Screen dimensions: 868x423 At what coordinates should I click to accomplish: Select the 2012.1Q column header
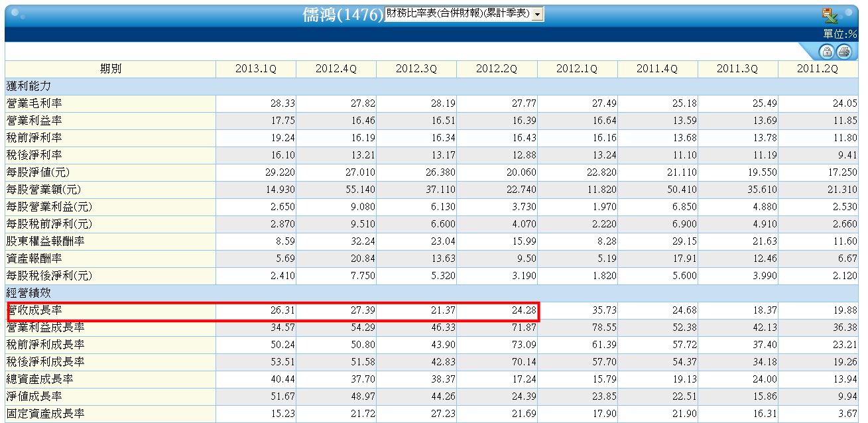(577, 69)
